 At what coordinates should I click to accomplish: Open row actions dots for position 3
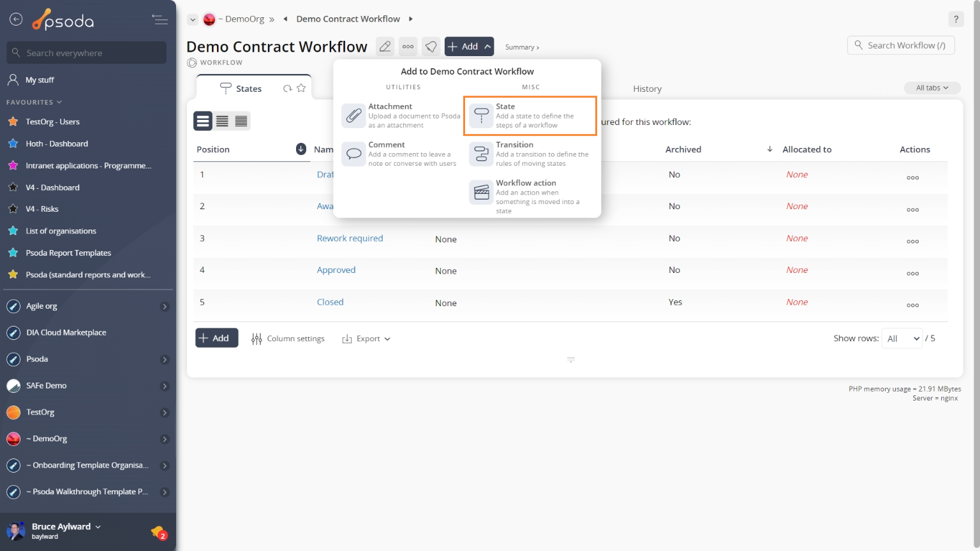pyautogui.click(x=913, y=242)
